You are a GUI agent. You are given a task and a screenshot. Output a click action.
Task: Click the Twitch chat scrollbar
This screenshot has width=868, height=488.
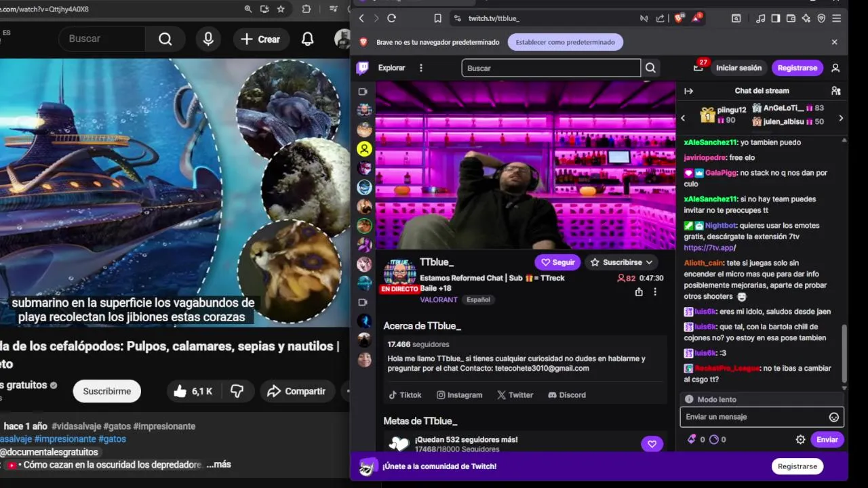[844, 354]
